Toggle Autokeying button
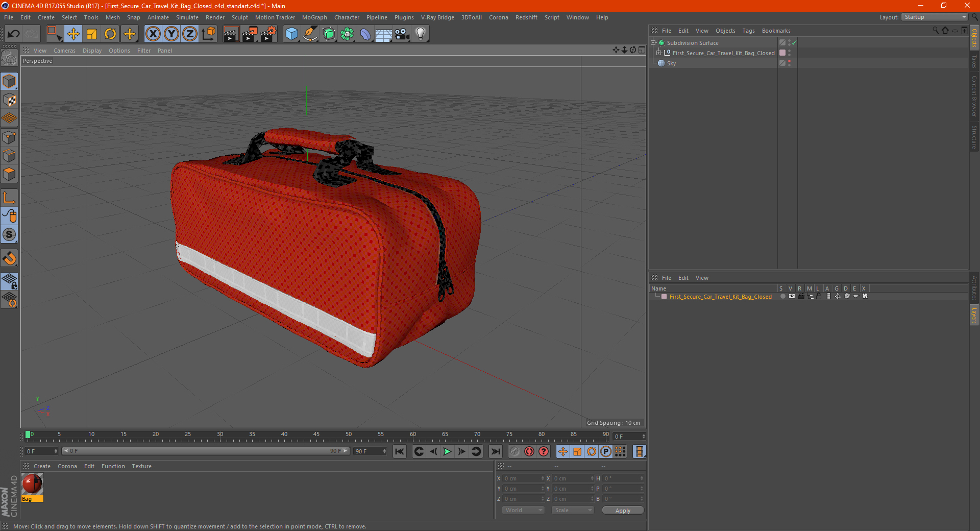980x531 pixels. pos(529,451)
